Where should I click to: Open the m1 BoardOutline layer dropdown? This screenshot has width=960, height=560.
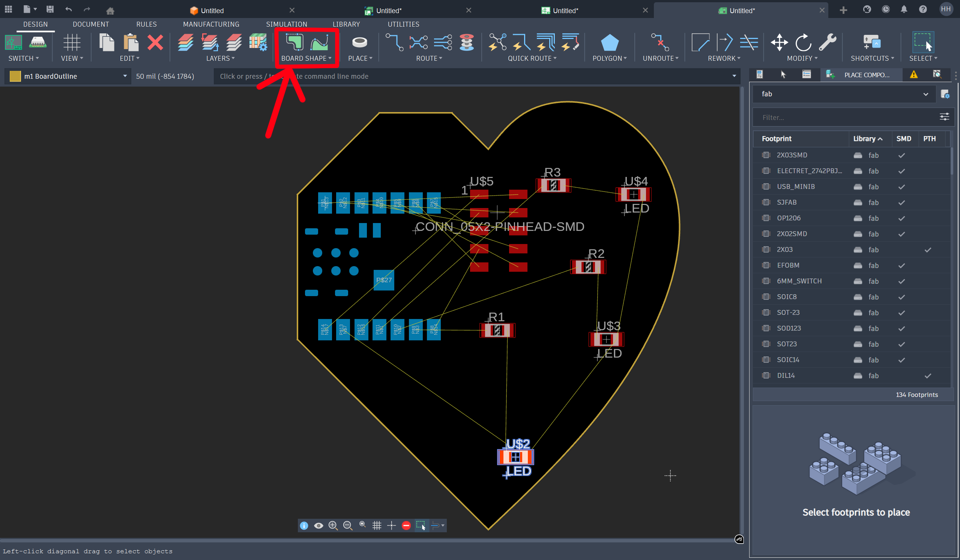click(125, 76)
